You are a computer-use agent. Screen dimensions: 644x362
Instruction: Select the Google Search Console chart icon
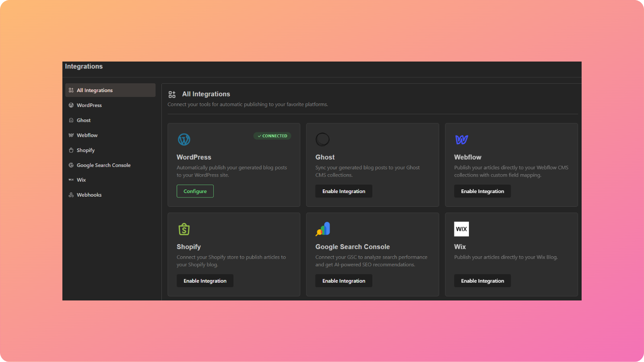[x=323, y=229]
